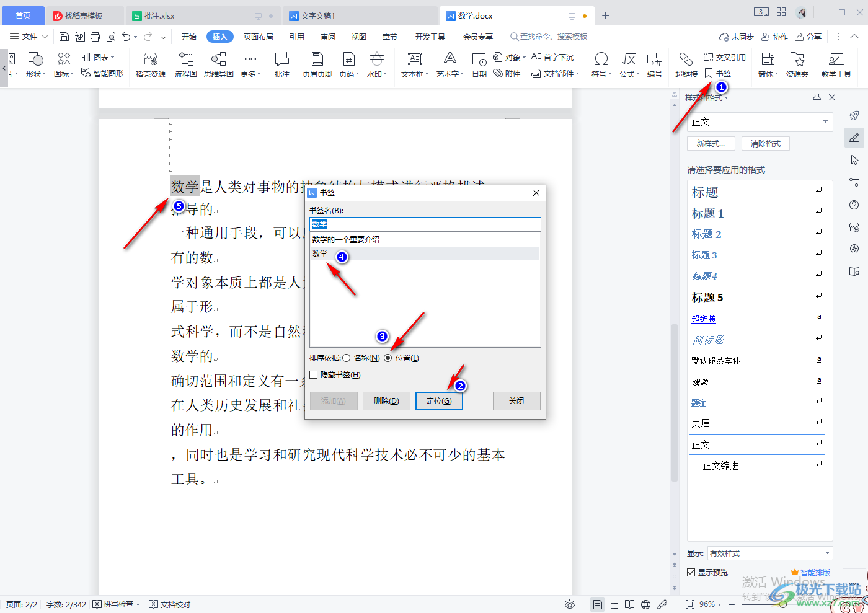The height and width of the screenshot is (613, 868).
Task: Insert a mind map (思维导图)
Action: click(219, 65)
